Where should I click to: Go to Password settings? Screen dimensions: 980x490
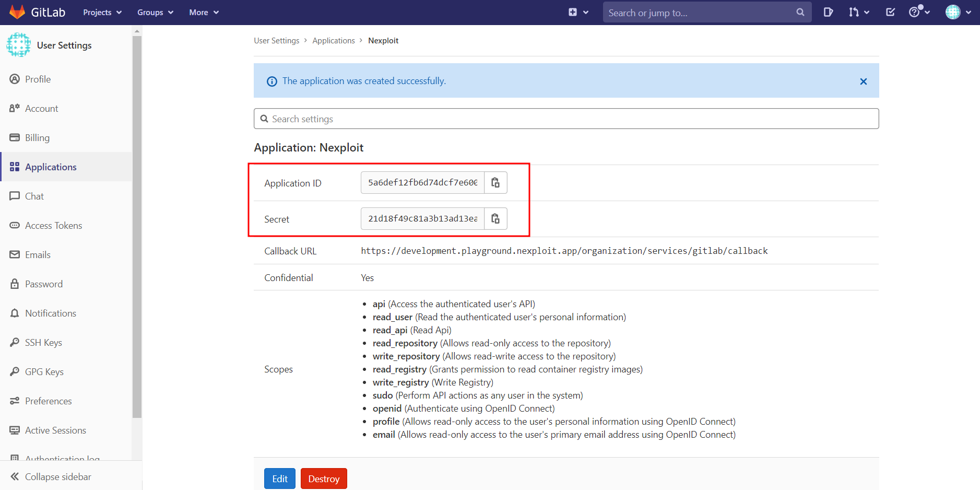(66, 284)
